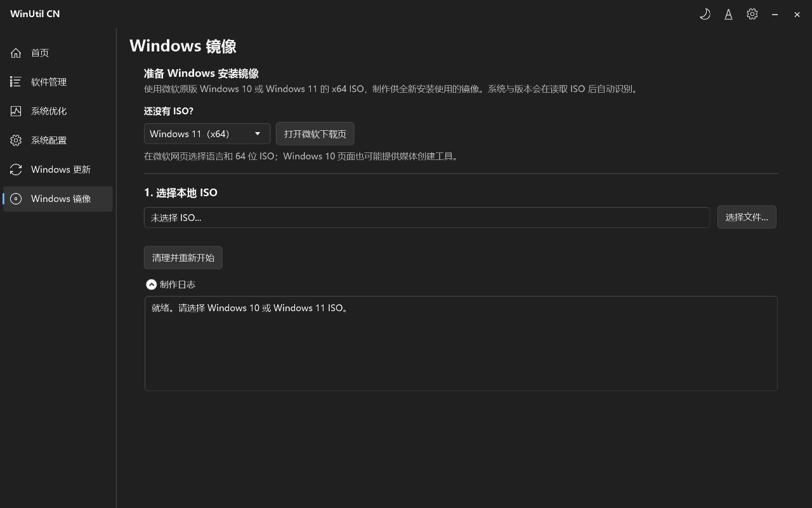Open font settings with the A icon
The width and height of the screenshot is (812, 508).
728,14
